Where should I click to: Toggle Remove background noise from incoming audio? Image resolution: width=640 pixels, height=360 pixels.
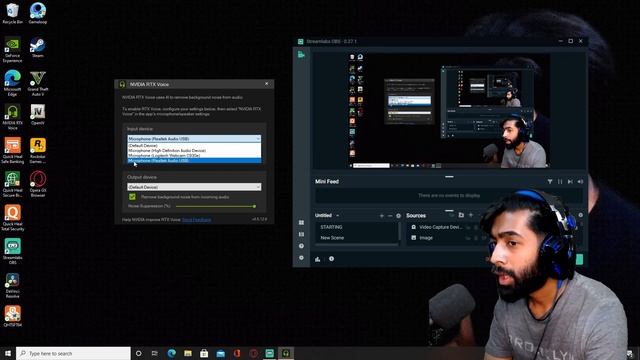132,197
